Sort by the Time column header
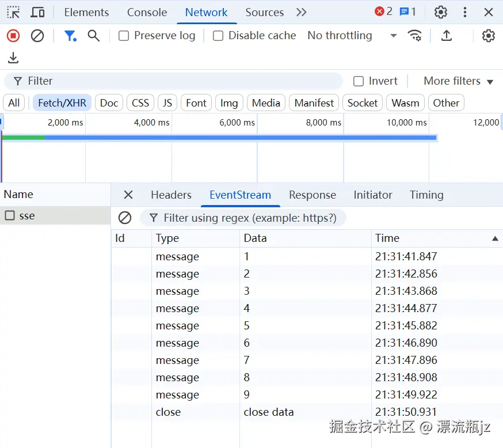This screenshot has width=503, height=448. [x=437, y=238]
